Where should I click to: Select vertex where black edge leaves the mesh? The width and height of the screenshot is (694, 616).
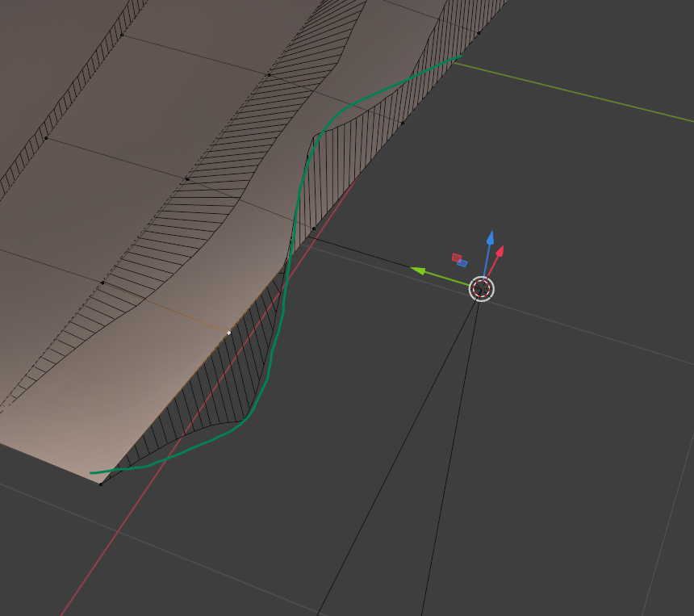(313, 229)
